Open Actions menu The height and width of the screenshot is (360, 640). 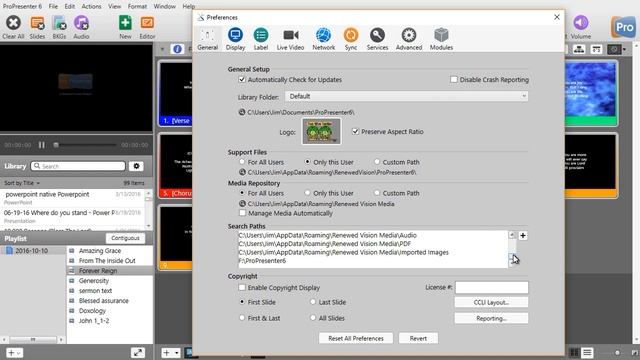tap(91, 7)
